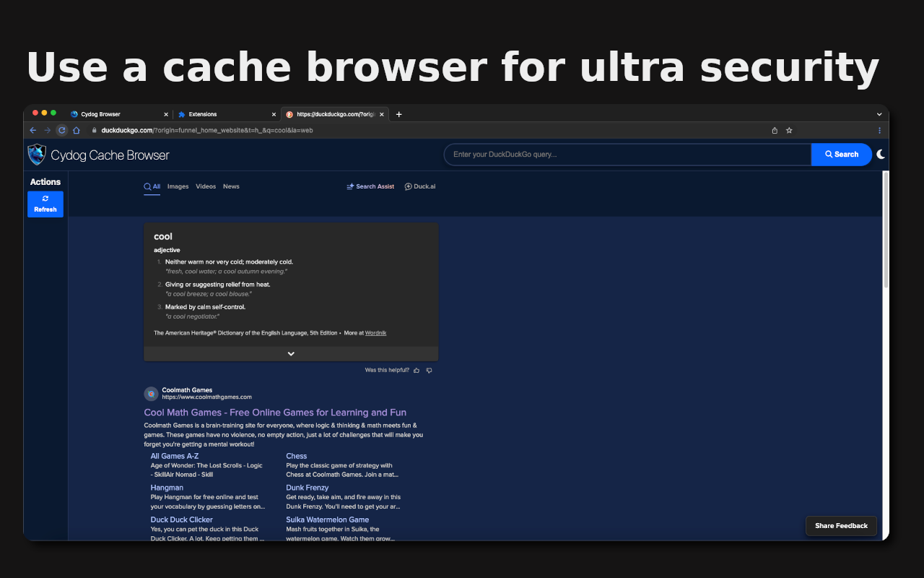924x578 pixels.
Task: Open new browser tab with plus
Action: (x=399, y=114)
